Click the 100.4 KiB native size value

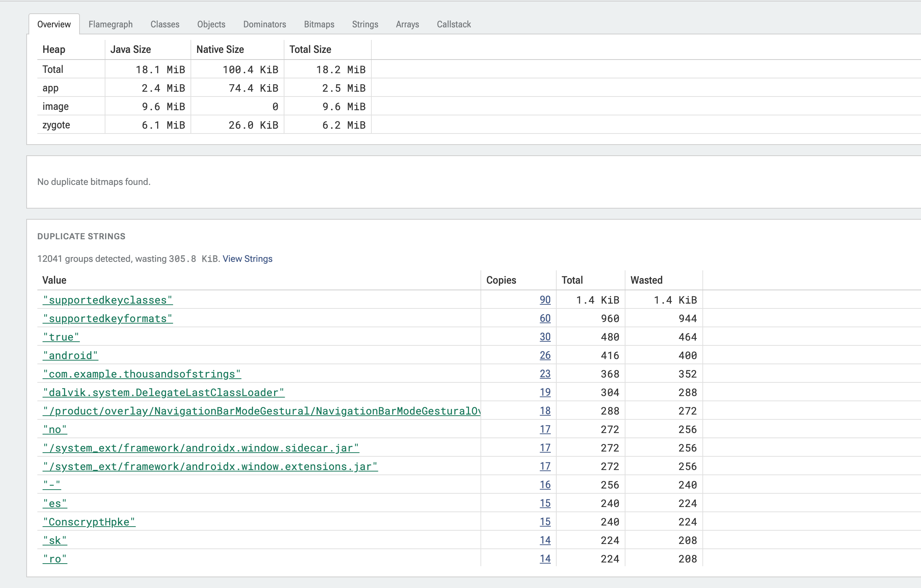click(250, 70)
